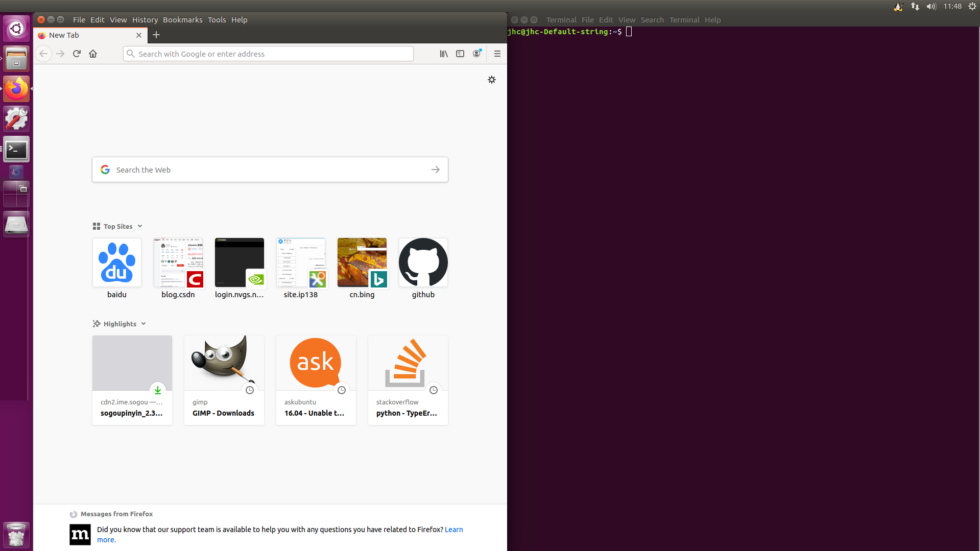Click the Firefox account profile icon

(x=476, y=54)
